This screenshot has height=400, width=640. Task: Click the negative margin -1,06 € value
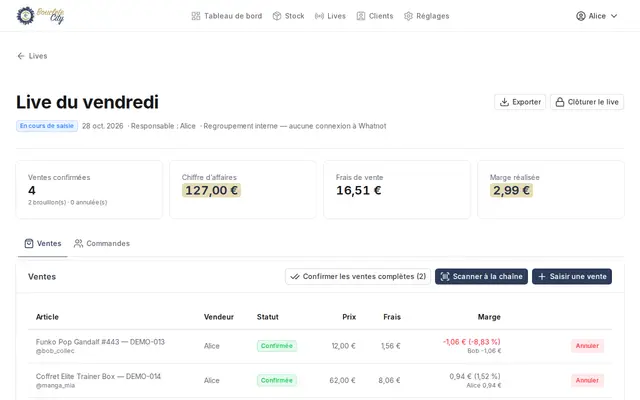coord(471,342)
